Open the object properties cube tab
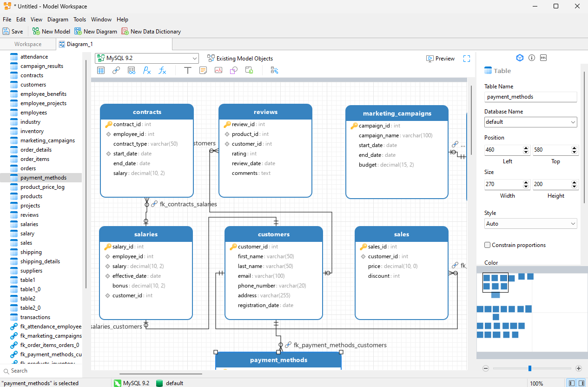 point(520,58)
